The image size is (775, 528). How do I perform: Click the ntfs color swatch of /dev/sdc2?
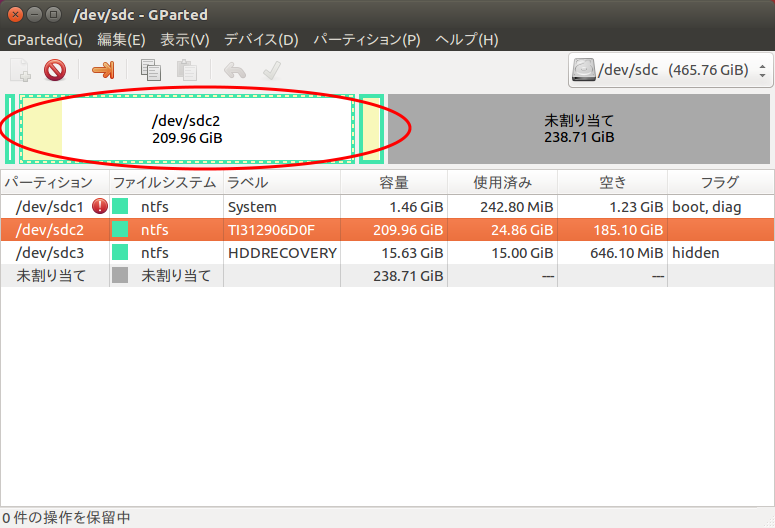[120, 229]
